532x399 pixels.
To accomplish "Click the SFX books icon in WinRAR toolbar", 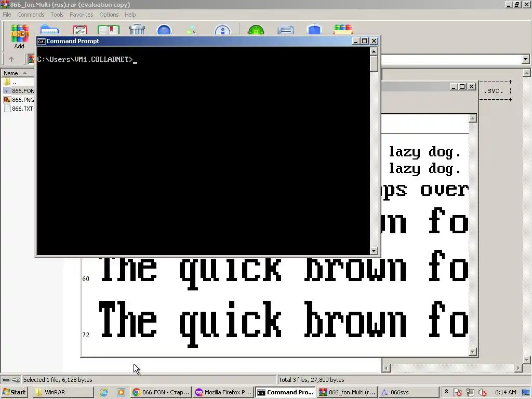I will tap(343, 30).
